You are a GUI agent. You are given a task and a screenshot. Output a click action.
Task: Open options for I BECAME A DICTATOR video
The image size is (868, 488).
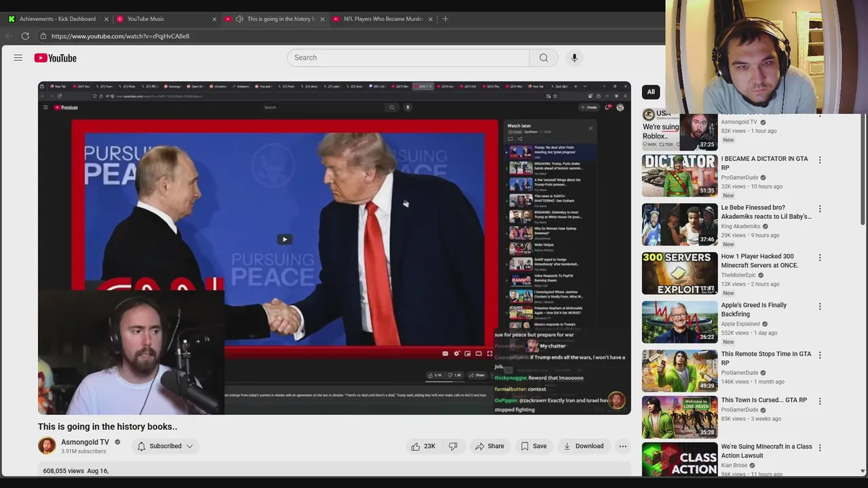click(820, 161)
